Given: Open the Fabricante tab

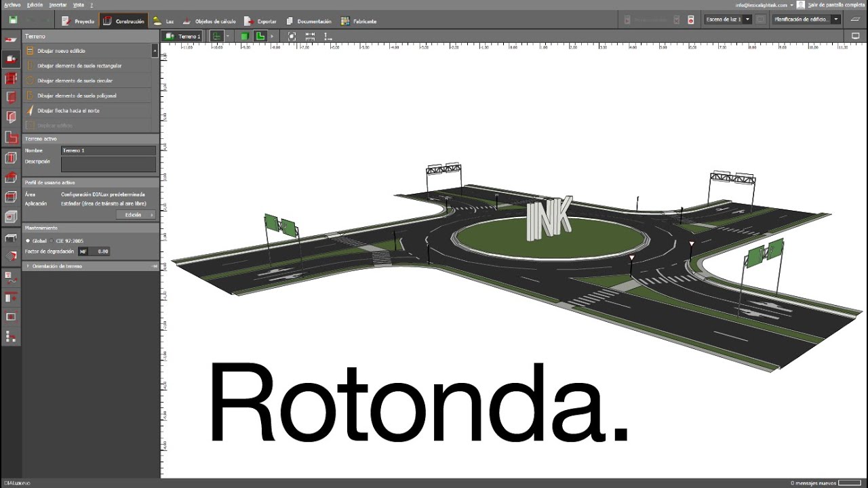Looking at the screenshot, I should tap(359, 21).
